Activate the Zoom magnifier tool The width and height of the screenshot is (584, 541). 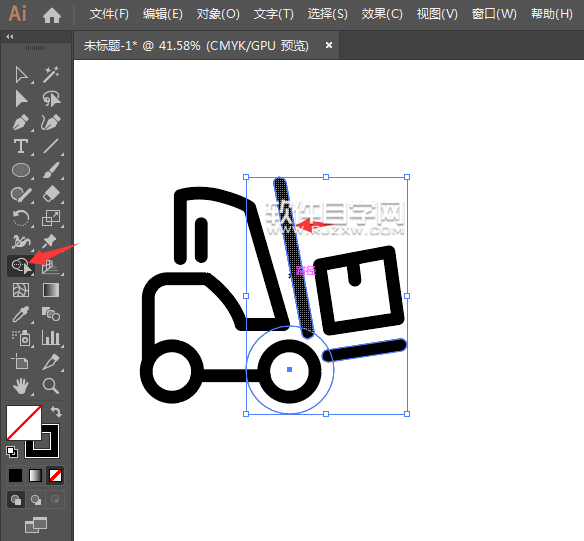point(51,386)
